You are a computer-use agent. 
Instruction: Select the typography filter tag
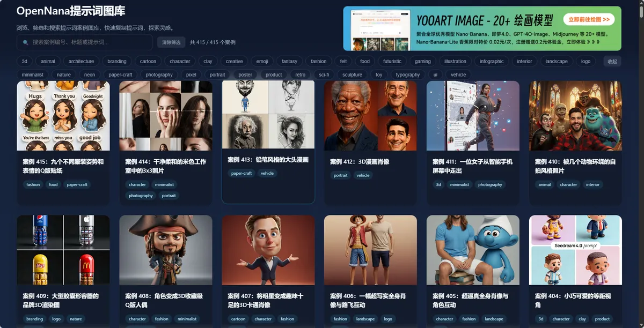pyautogui.click(x=408, y=74)
